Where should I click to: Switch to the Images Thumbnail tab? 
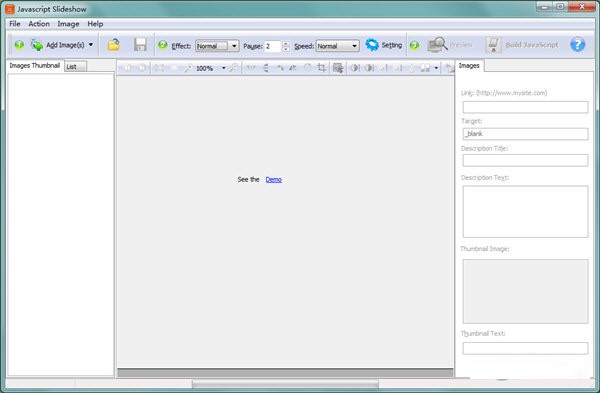coord(35,65)
